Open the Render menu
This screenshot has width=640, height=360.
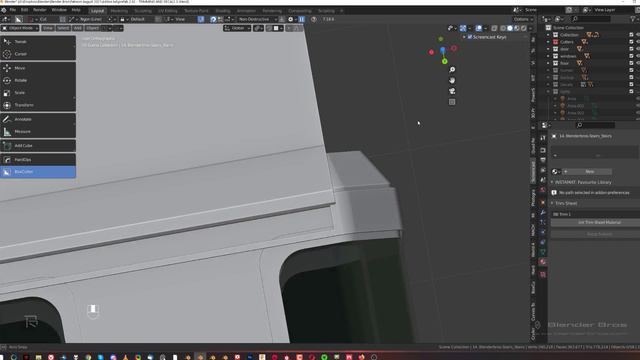(40, 10)
